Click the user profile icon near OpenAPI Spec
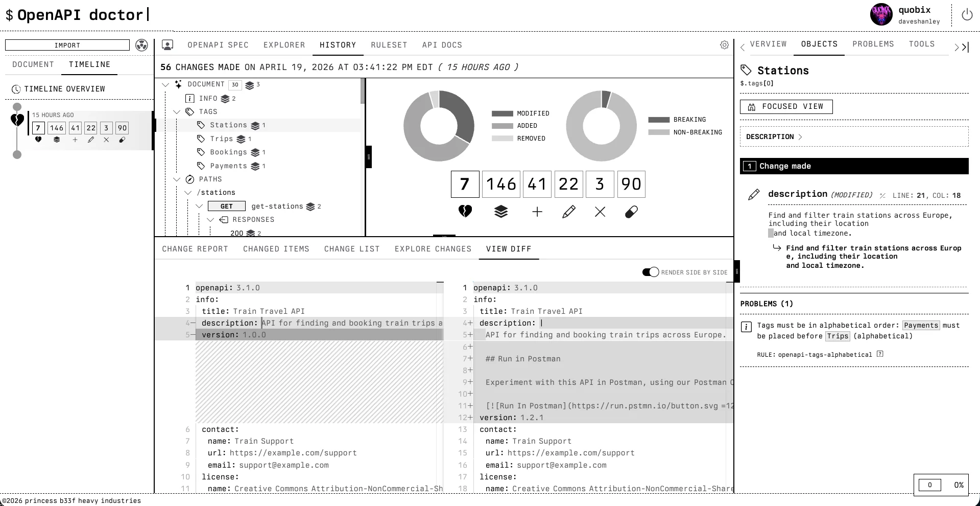Screen dimensions: 980x506 pos(168,45)
